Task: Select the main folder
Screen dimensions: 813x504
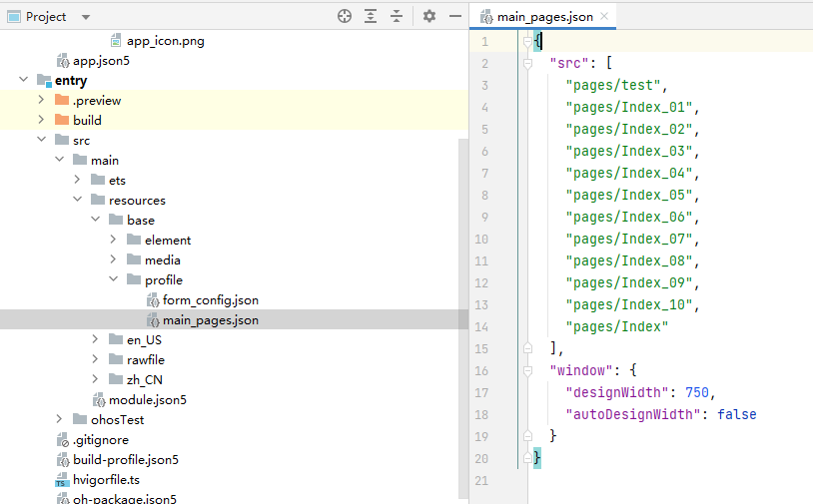Action: pos(105,161)
